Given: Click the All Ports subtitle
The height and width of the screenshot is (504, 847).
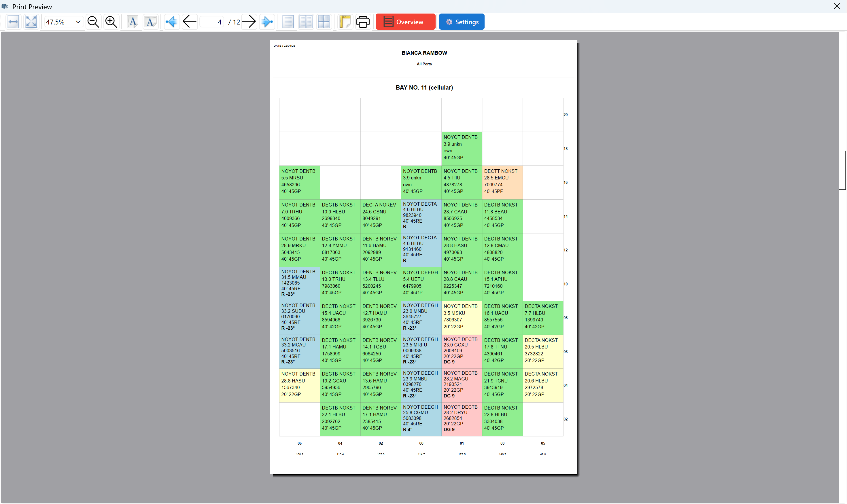Looking at the screenshot, I should click(x=424, y=64).
